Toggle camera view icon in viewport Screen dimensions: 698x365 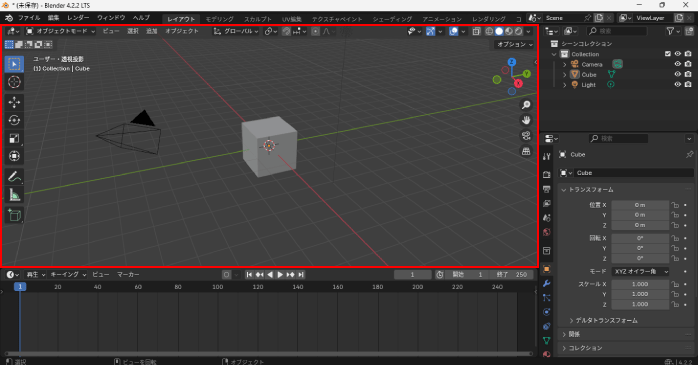coord(526,136)
